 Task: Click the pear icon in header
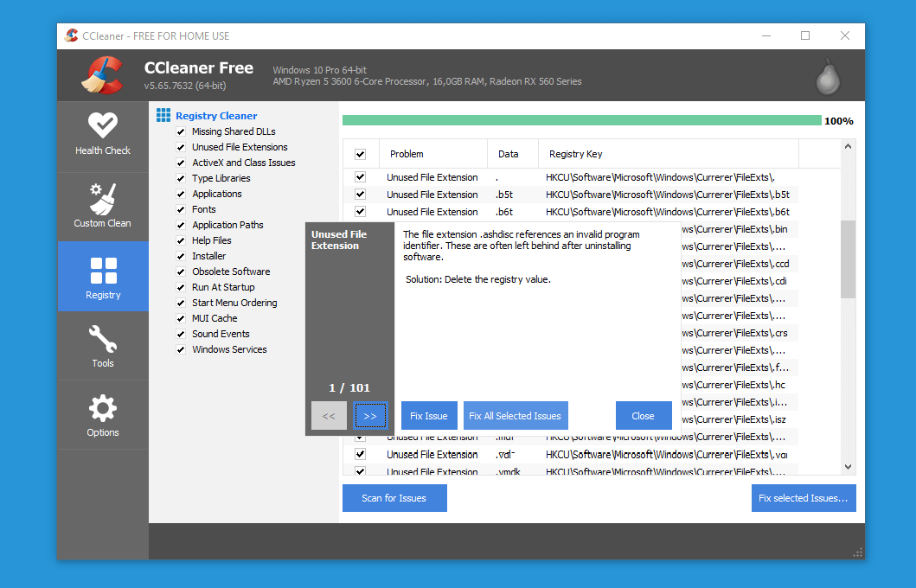point(828,76)
